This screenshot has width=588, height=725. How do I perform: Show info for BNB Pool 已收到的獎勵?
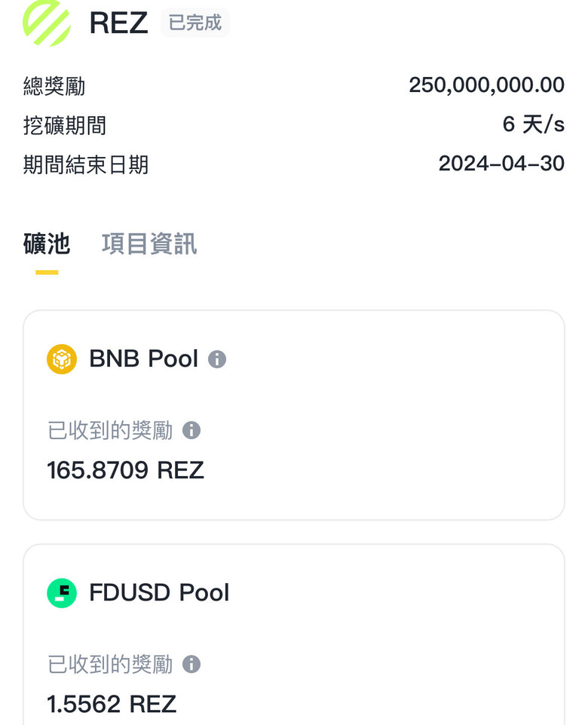pos(191,430)
